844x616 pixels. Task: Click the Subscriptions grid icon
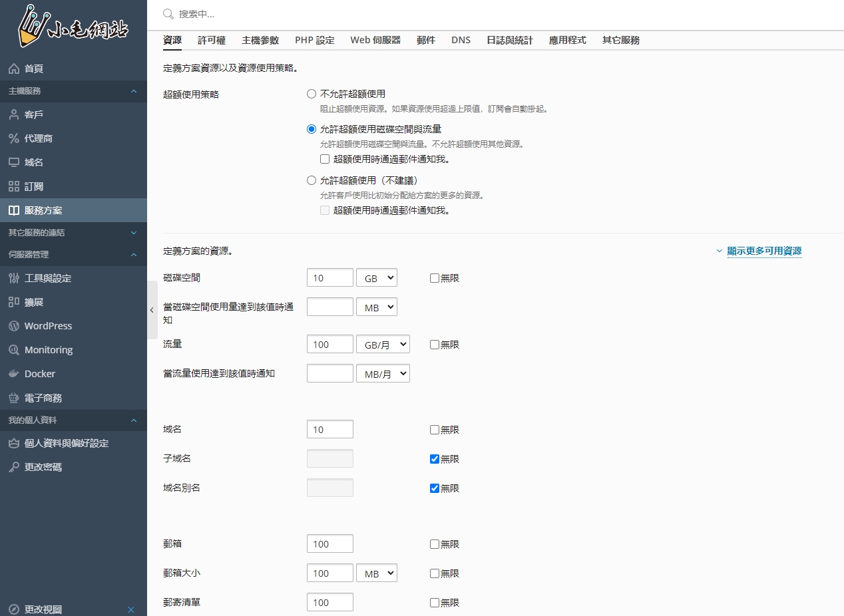click(x=14, y=187)
